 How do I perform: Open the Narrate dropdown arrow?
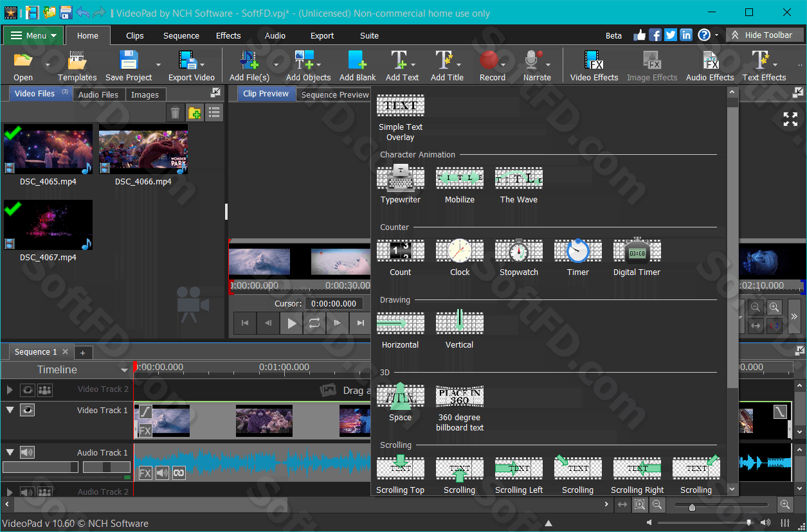[548, 64]
